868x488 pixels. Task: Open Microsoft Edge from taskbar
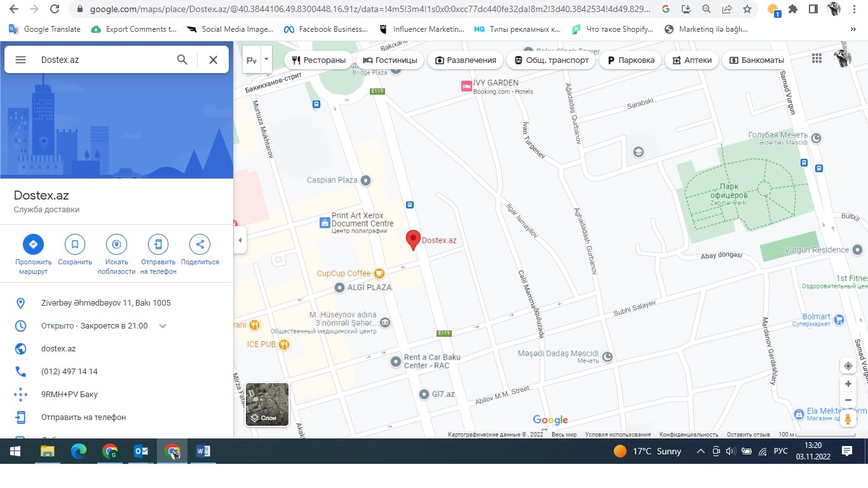pos(79,451)
